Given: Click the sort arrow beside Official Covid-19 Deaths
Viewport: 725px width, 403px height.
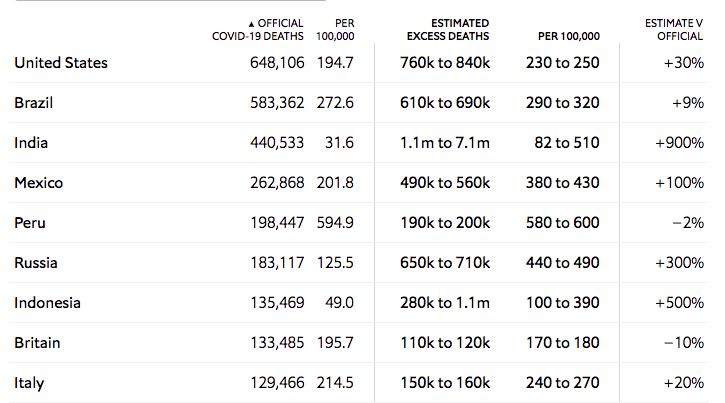Looking at the screenshot, I should [251, 24].
